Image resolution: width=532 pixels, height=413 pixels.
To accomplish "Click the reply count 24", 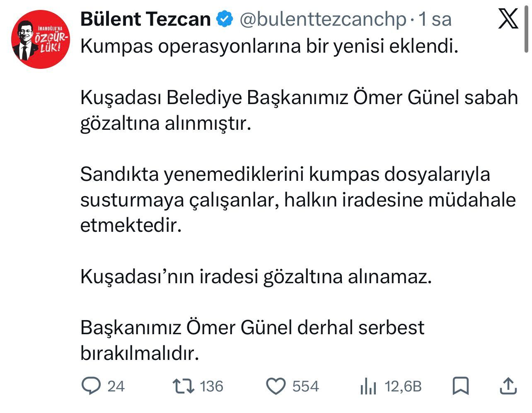I will [x=116, y=386].
